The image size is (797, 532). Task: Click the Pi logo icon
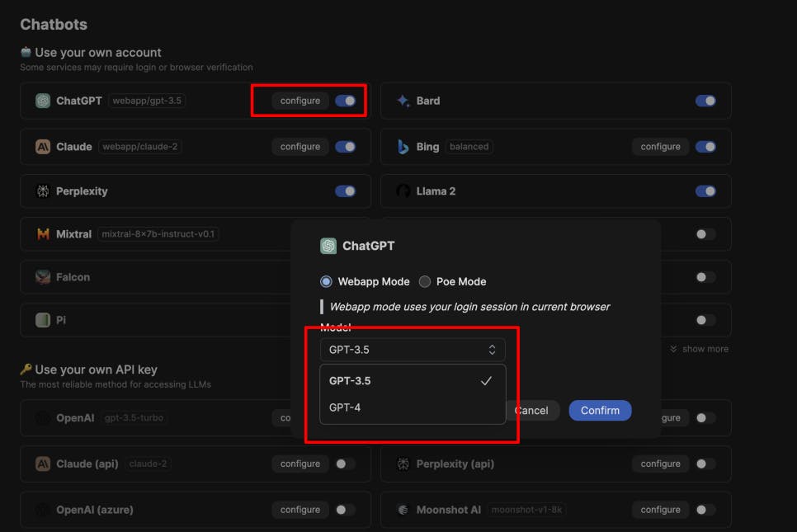43,319
